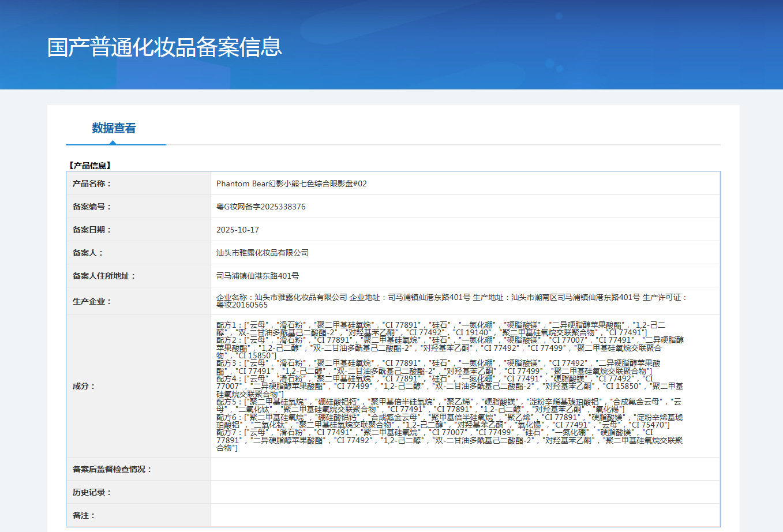Click the 备案后监督检查情况 label cell

coord(138,469)
